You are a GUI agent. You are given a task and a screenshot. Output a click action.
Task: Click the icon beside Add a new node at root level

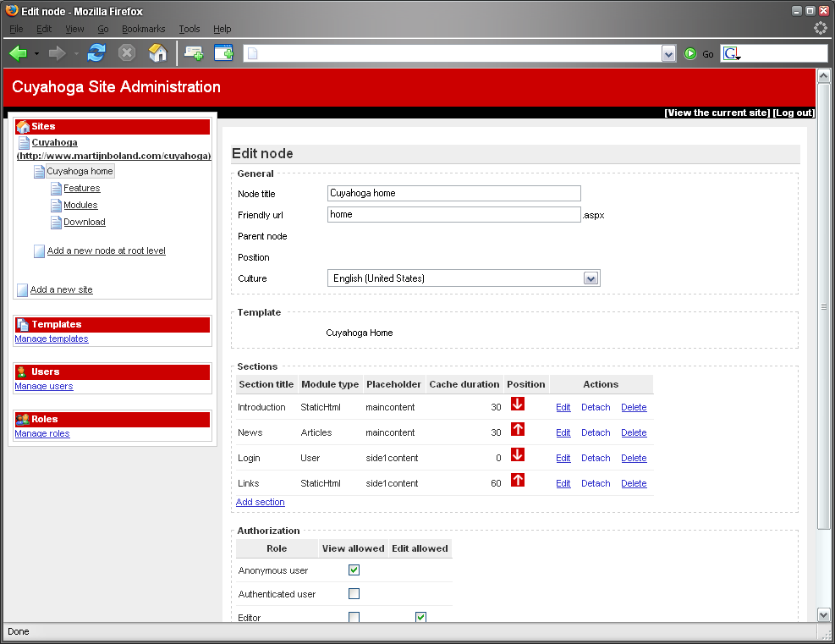pyautogui.click(x=40, y=251)
